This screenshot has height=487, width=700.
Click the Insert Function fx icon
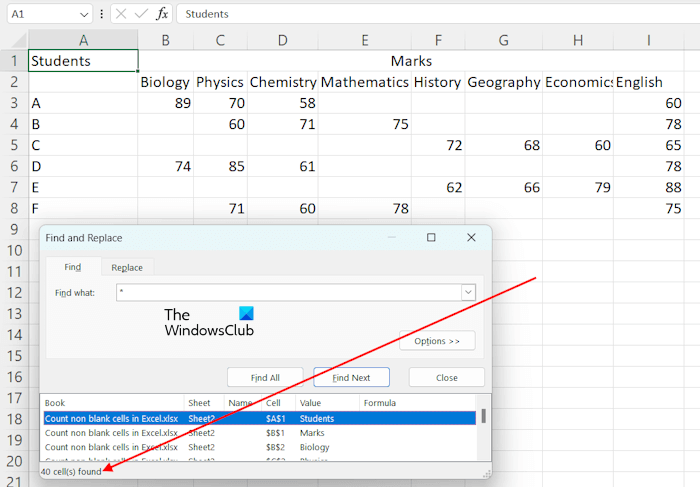(162, 14)
